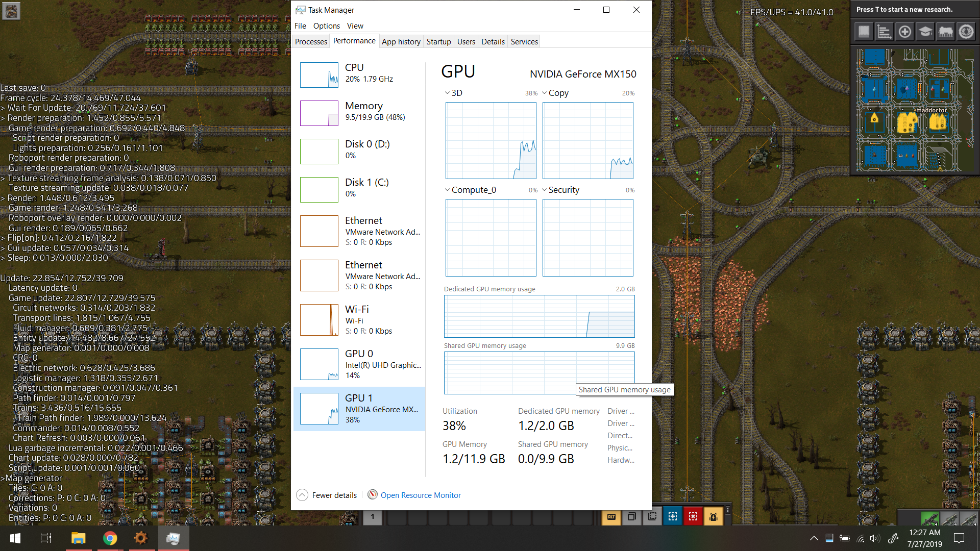The image size is (980, 551).
Task: Switch to the Factorio gear taskbar icon
Action: (141, 538)
